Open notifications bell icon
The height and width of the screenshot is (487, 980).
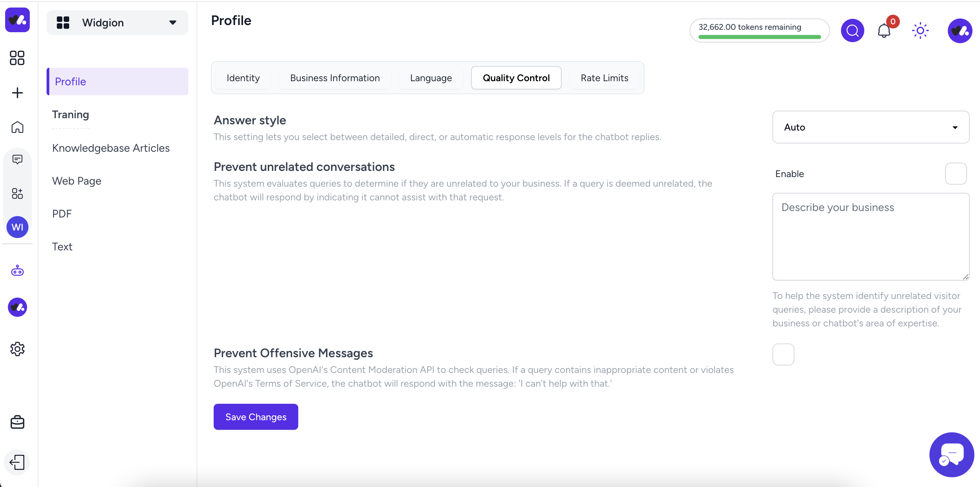point(884,30)
